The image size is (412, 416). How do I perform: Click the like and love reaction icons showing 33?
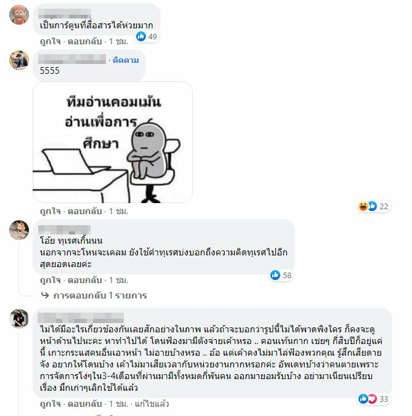(x=367, y=399)
